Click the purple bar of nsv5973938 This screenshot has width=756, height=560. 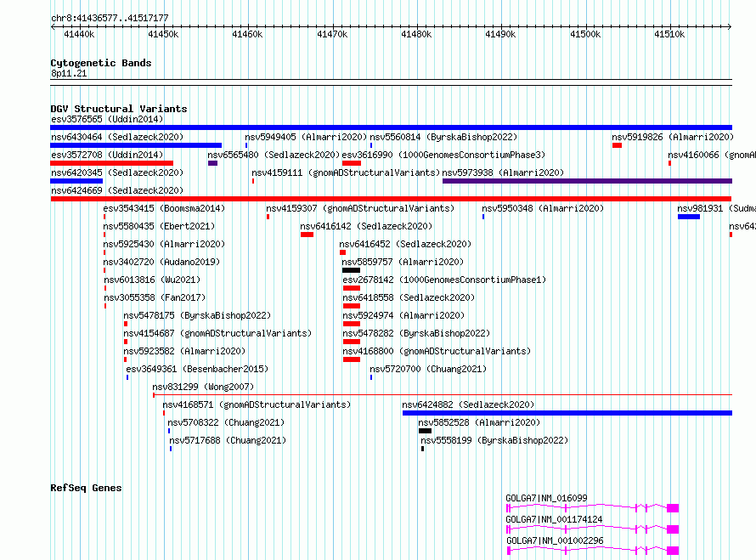point(587,181)
